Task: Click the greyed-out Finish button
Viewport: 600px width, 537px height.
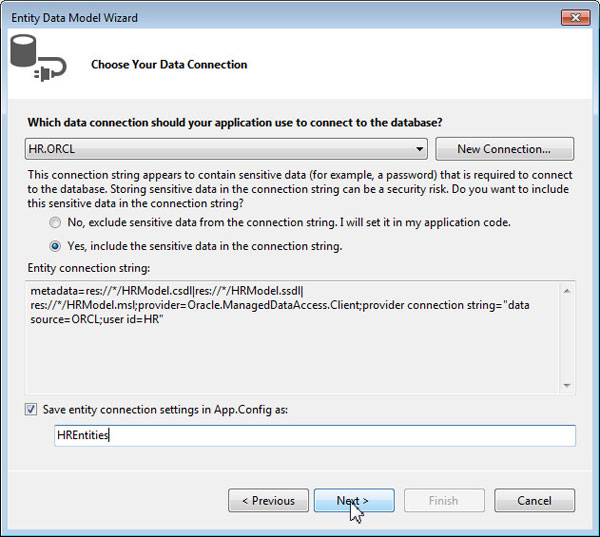Action: click(x=444, y=501)
